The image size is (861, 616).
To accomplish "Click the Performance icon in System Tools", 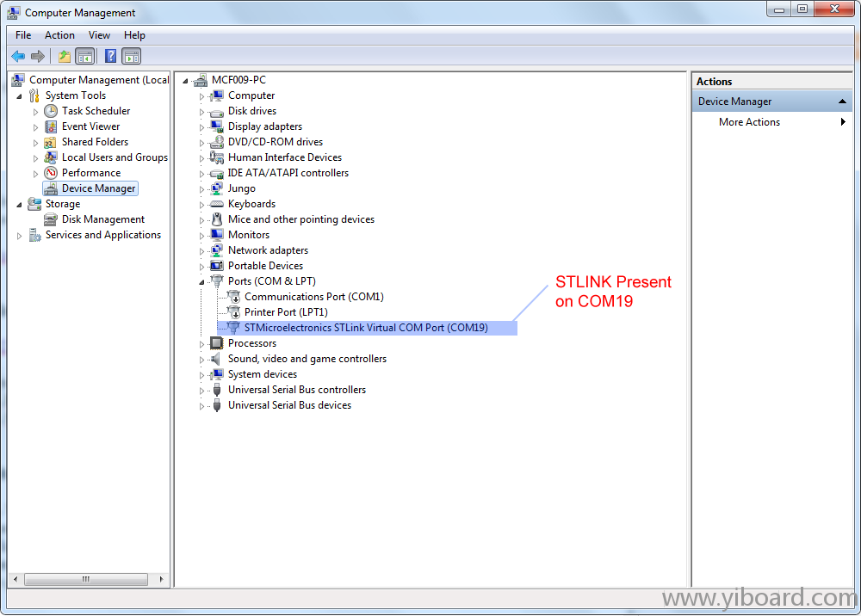I will pos(51,173).
